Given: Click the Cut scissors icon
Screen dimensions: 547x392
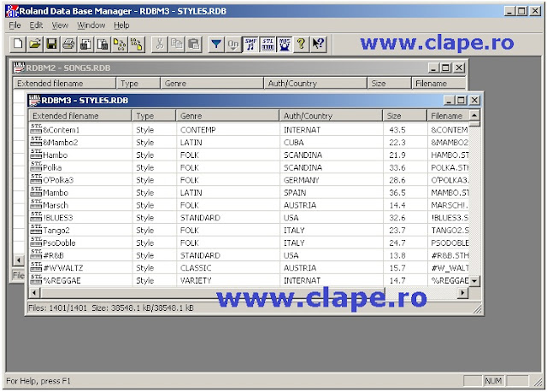Looking at the screenshot, I should tap(160, 44).
